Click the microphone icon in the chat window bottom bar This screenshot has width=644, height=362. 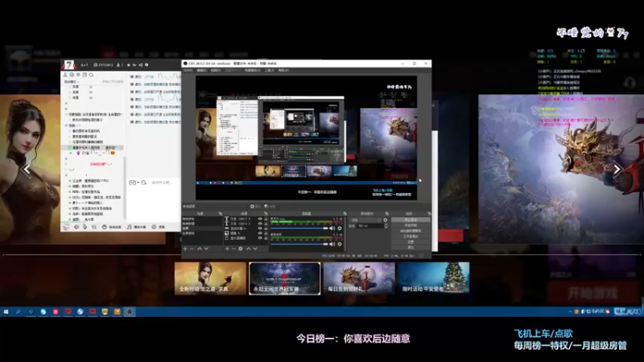[x=85, y=227]
